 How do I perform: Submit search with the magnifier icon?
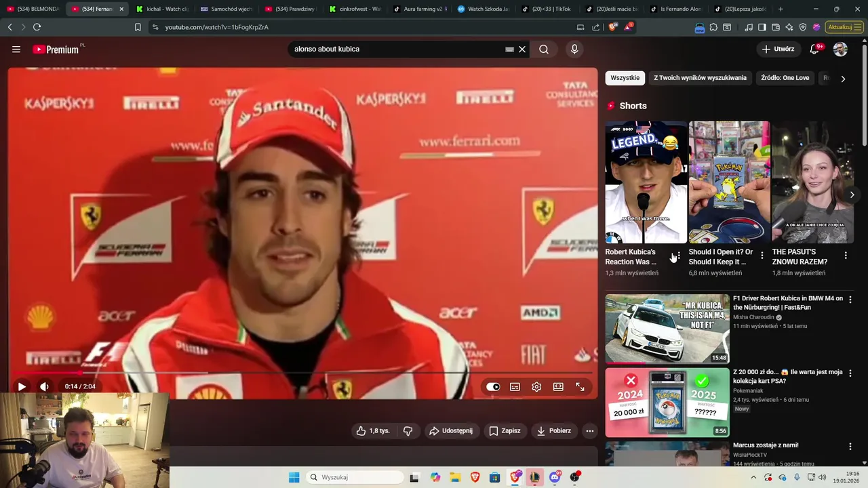point(544,49)
